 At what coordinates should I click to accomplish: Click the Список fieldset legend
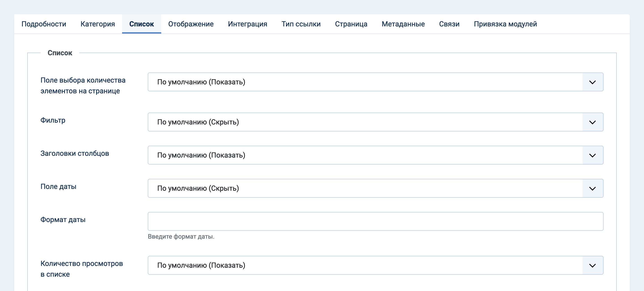(60, 53)
